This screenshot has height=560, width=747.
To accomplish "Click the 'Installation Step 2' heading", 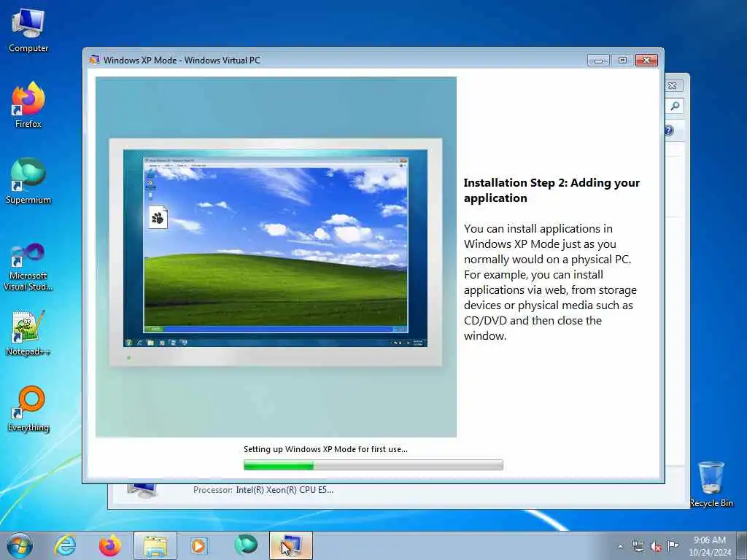I will click(551, 190).
